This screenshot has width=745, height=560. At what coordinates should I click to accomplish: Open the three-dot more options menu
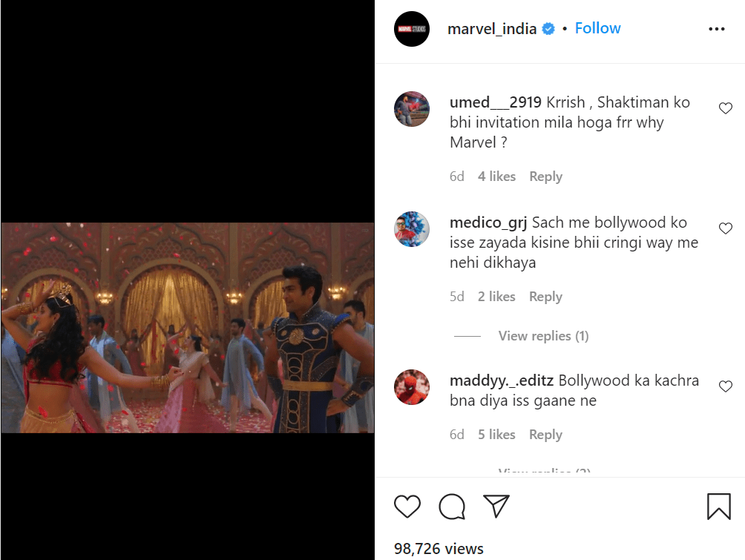716,29
